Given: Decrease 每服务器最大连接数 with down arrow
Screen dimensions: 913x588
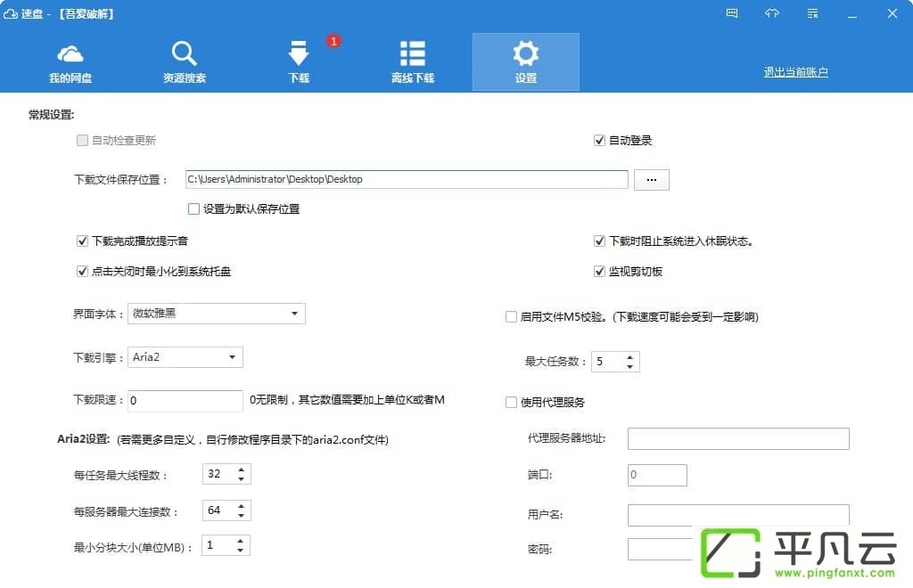Looking at the screenshot, I should pyautogui.click(x=241, y=515).
